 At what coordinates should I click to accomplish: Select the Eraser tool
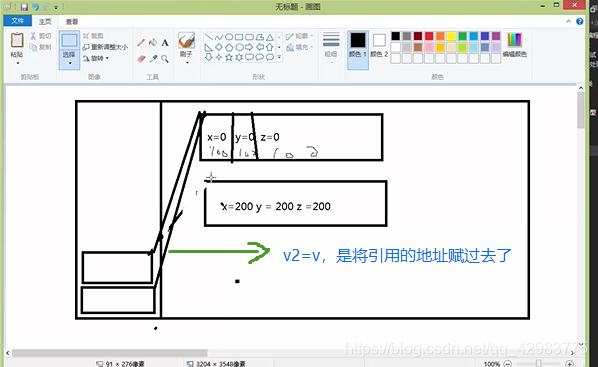[x=141, y=58]
